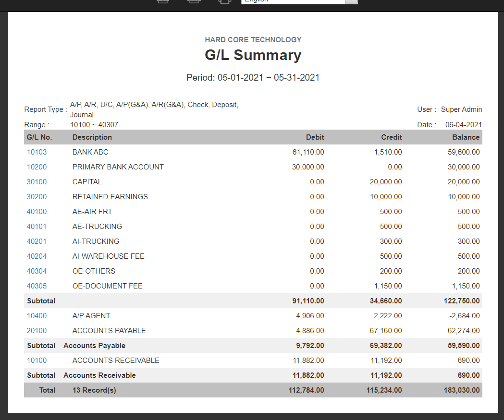Click RETAINED EARNINGS credit value 10,000.00

386,197
